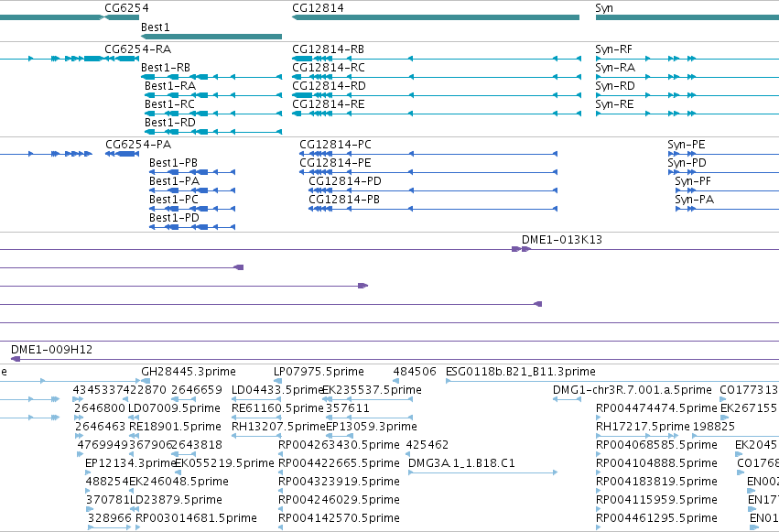The width and height of the screenshot is (779, 532).
Task: Select EST RP004474474.5prime
Action: point(656,408)
